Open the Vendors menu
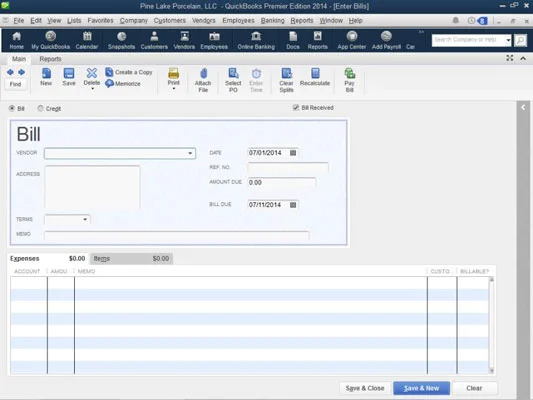The height and width of the screenshot is (400, 533). (x=204, y=20)
